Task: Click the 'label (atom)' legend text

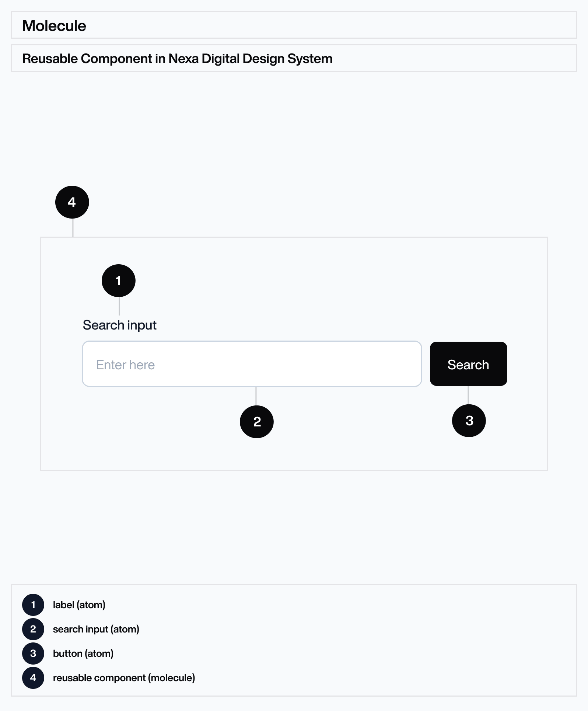Action: tap(79, 604)
